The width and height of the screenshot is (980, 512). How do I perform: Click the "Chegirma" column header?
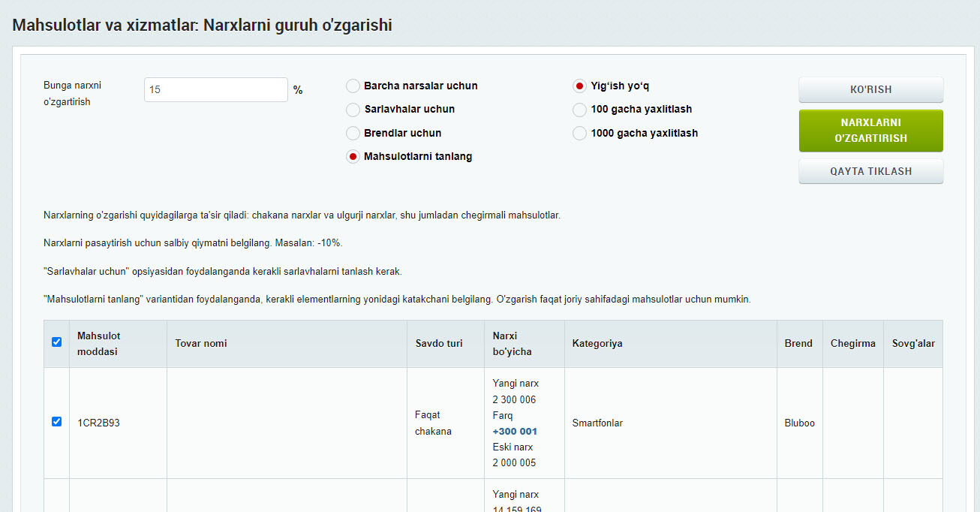click(x=852, y=344)
